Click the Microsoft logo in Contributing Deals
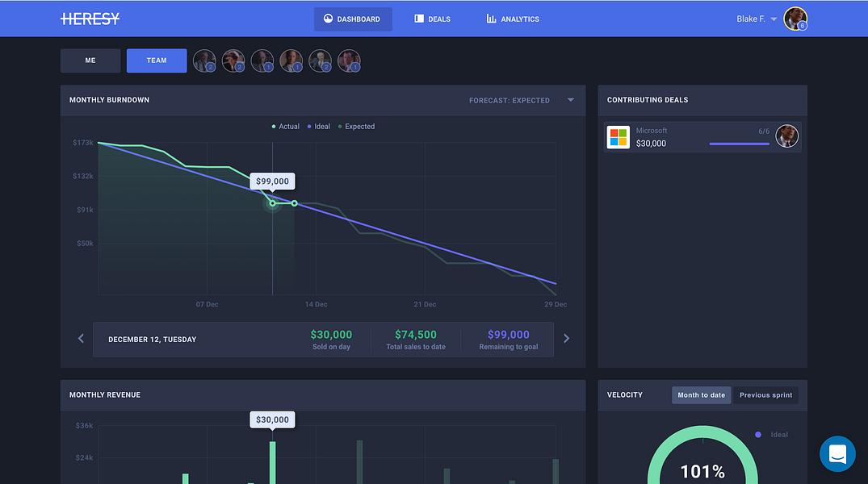This screenshot has width=868, height=484. 618,137
